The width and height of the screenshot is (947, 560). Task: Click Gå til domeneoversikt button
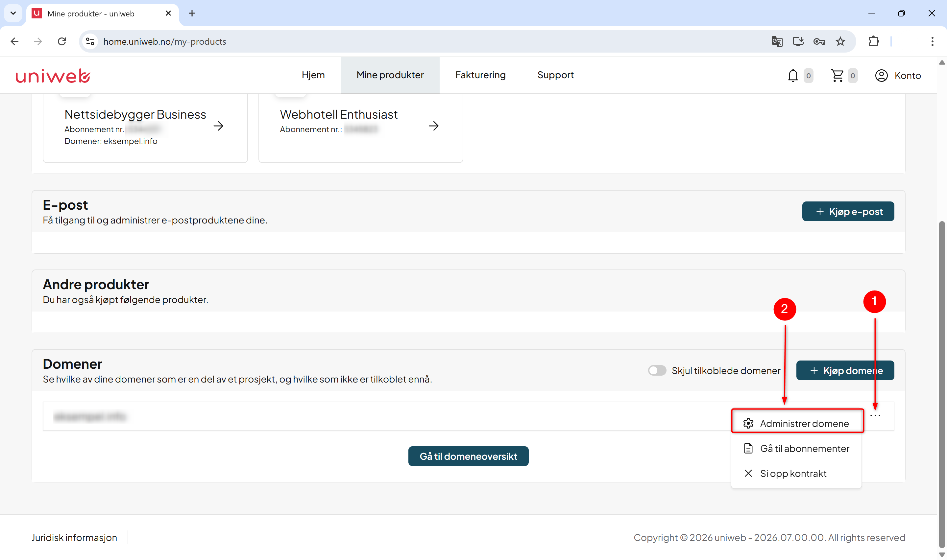coord(468,456)
